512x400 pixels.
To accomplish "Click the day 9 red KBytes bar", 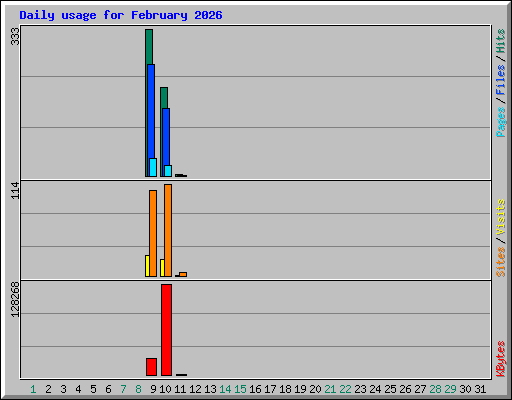I will pos(151,367).
